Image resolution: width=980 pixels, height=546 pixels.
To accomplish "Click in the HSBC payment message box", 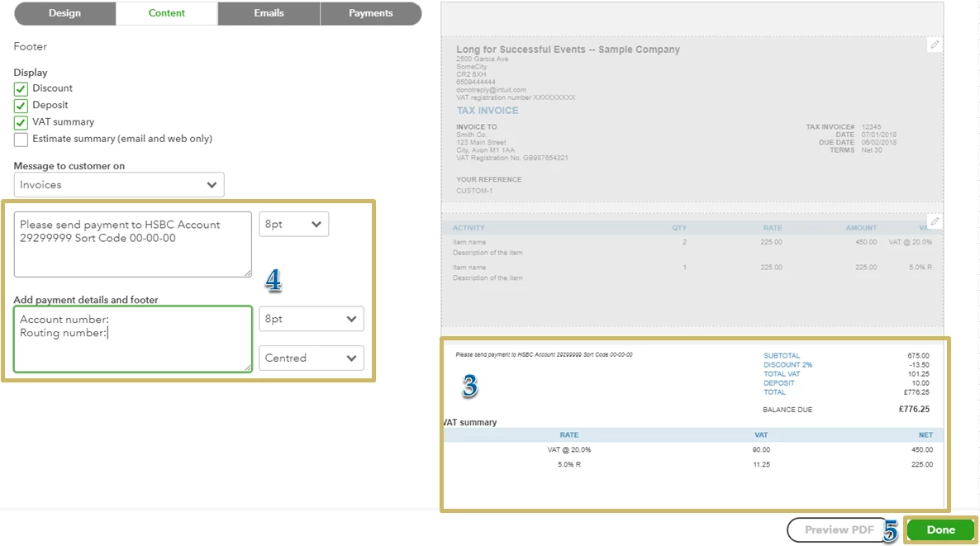I will pos(132,245).
